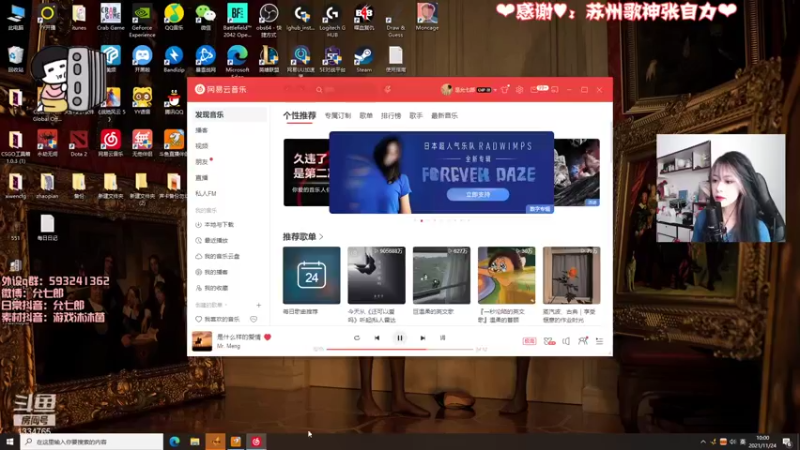The height and width of the screenshot is (450, 800).
Task: Open the listen-together icon
Action: [583, 341]
